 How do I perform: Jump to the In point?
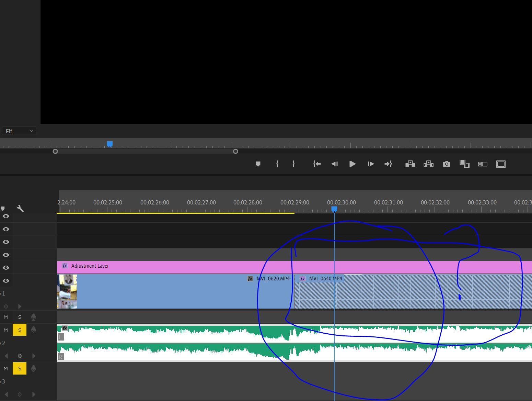pyautogui.click(x=317, y=164)
